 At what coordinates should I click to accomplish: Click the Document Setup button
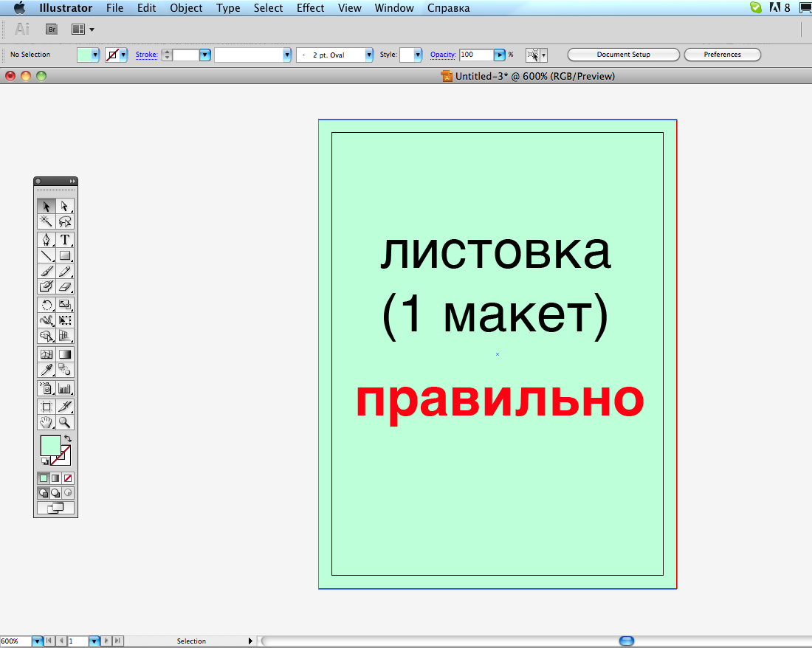click(624, 55)
